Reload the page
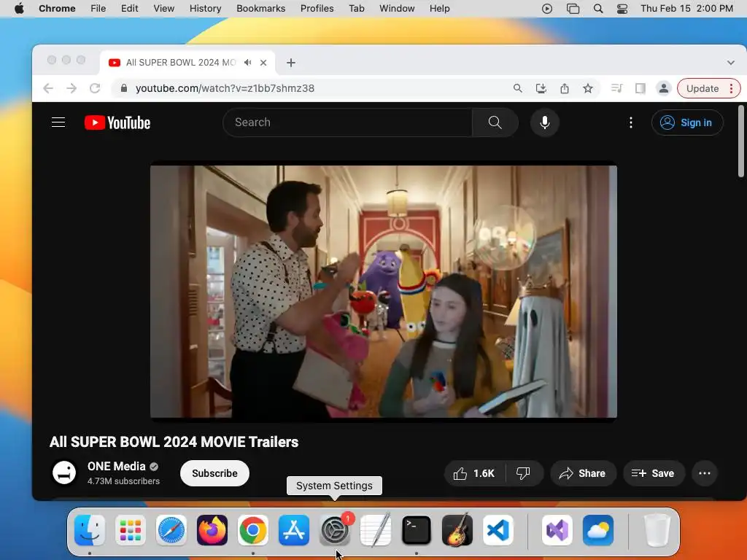 pyautogui.click(x=95, y=88)
